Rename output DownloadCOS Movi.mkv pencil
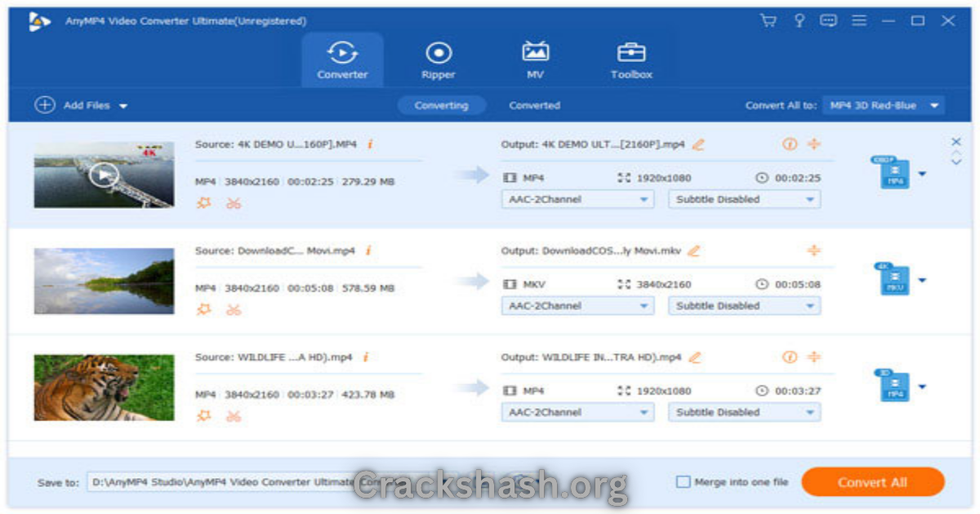 [693, 251]
